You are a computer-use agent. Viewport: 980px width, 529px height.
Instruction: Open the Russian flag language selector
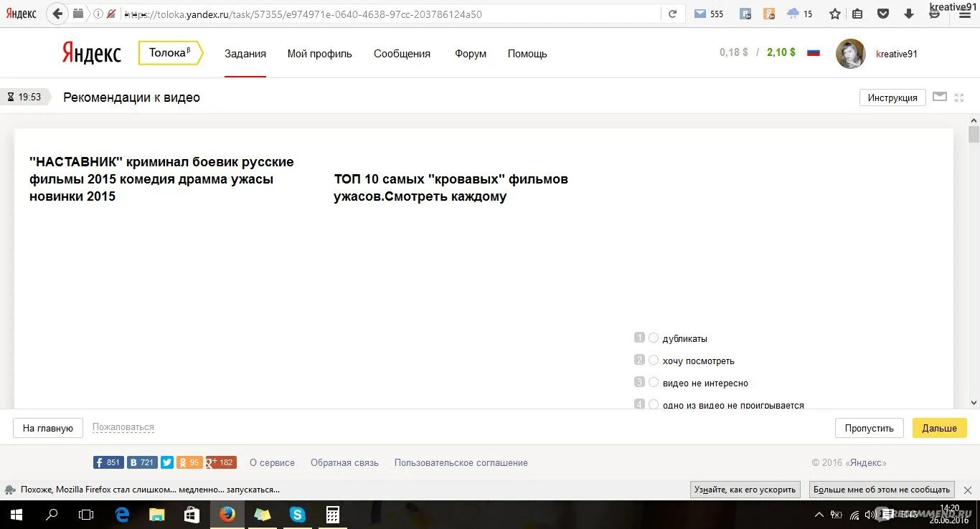pos(813,52)
